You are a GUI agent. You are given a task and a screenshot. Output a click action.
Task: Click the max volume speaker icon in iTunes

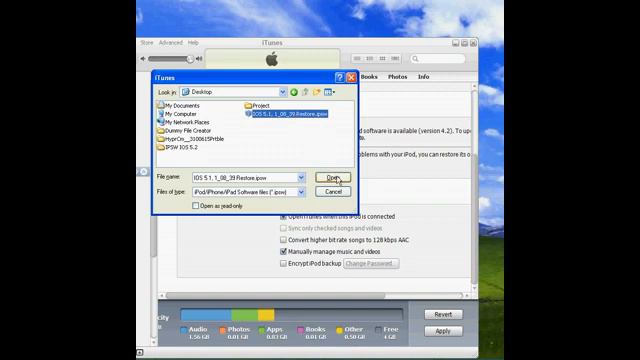pyautogui.click(x=199, y=59)
